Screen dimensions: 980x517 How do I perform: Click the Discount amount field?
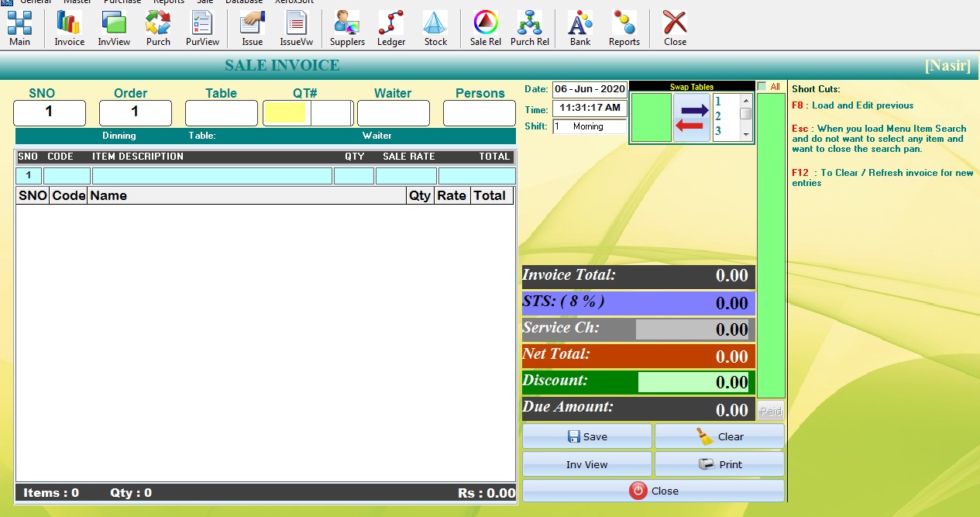693,382
